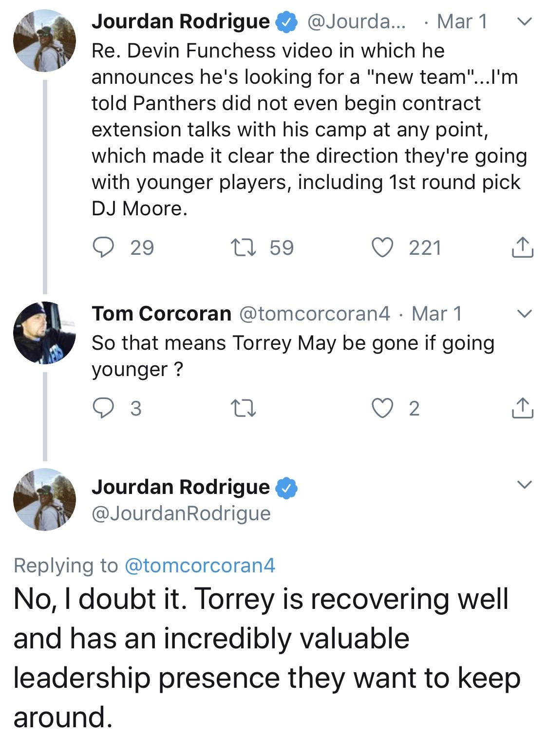View Tom Corcoran's profile picture
The height and width of the screenshot is (756, 548).
[x=44, y=333]
